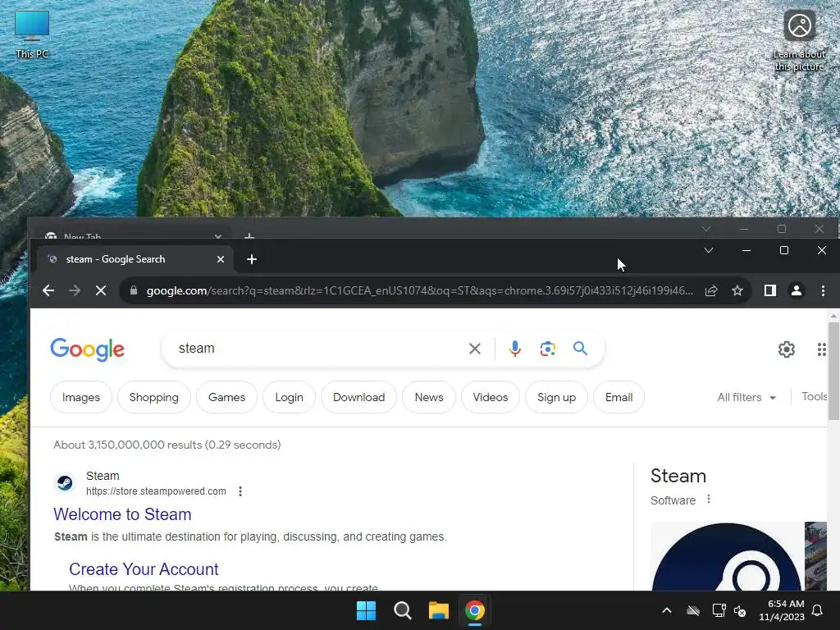
Task: Open the Create Your Account link
Action: (144, 569)
